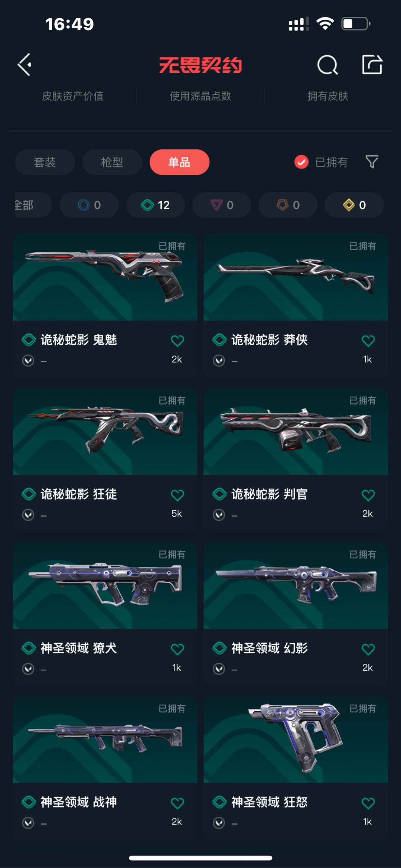
Task: Select the gold diamond tier filter
Action: 354,205
